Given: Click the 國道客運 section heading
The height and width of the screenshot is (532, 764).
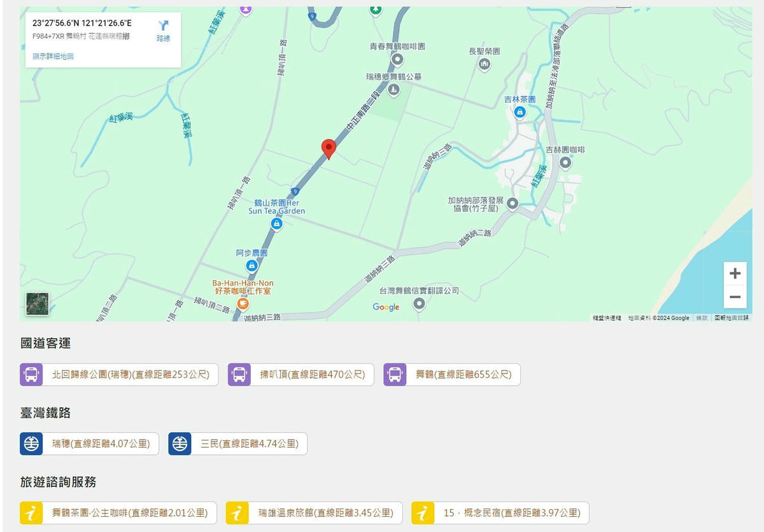Looking at the screenshot, I should 45,344.
